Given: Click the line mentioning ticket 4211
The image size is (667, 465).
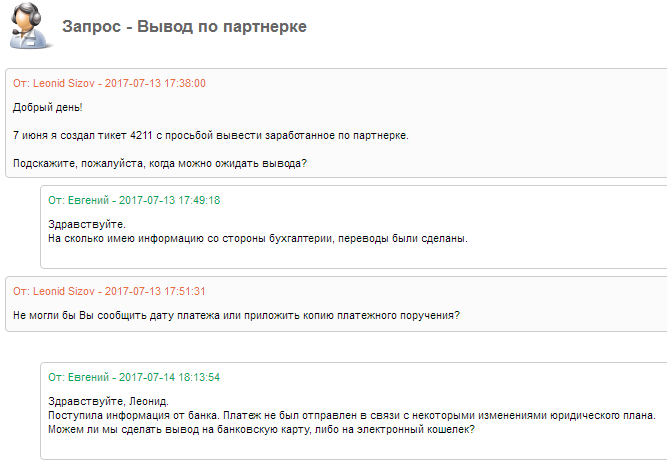Looking at the screenshot, I should tap(211, 135).
